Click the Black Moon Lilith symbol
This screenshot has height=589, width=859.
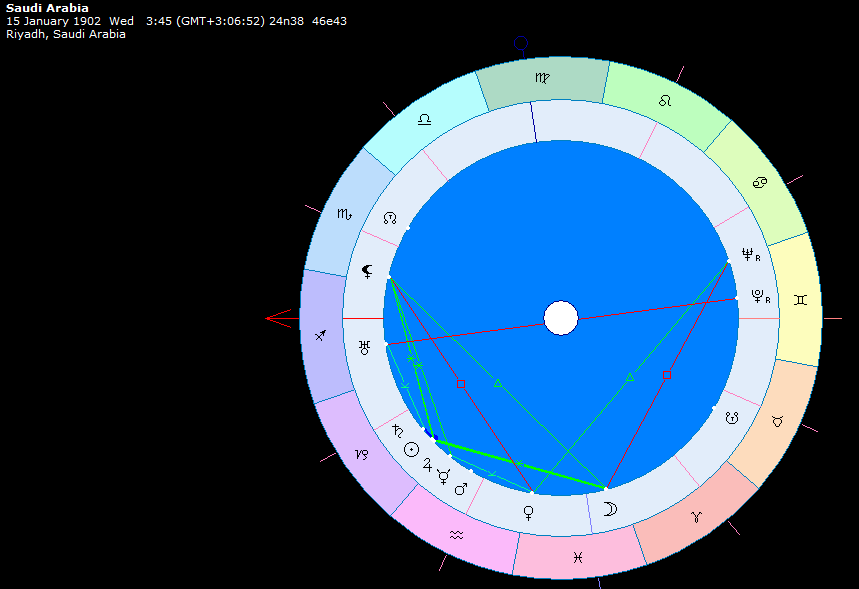pos(368,271)
